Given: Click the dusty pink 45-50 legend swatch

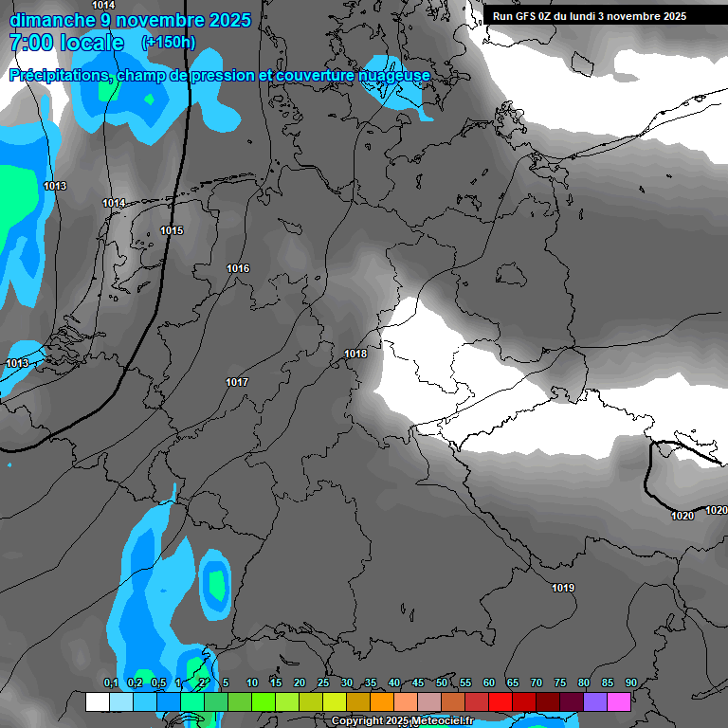Looking at the screenshot, I should (429, 701).
